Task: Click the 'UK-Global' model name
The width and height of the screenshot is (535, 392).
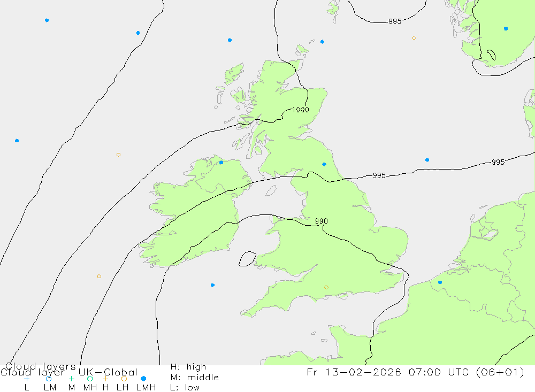Action: tap(108, 372)
